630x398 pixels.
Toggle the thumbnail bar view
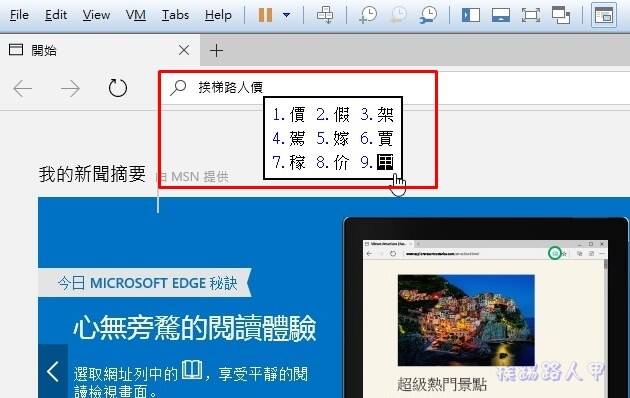(501, 15)
